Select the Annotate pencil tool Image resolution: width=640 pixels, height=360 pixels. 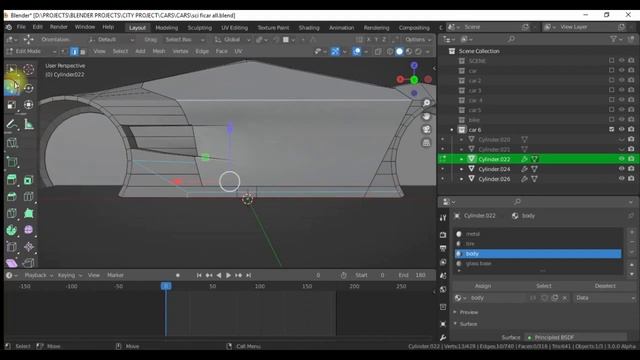pyautogui.click(x=11, y=124)
